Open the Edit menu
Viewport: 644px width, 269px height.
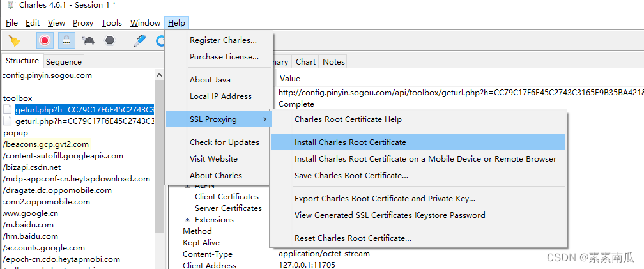[x=33, y=23]
